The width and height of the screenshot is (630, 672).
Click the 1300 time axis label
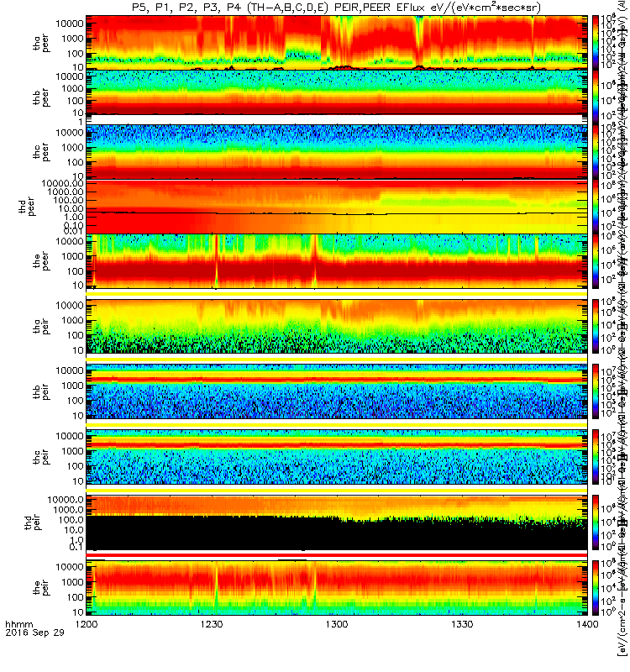[337, 624]
